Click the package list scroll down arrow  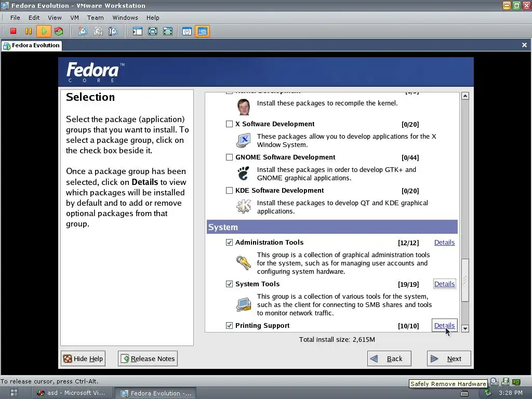tap(465, 328)
